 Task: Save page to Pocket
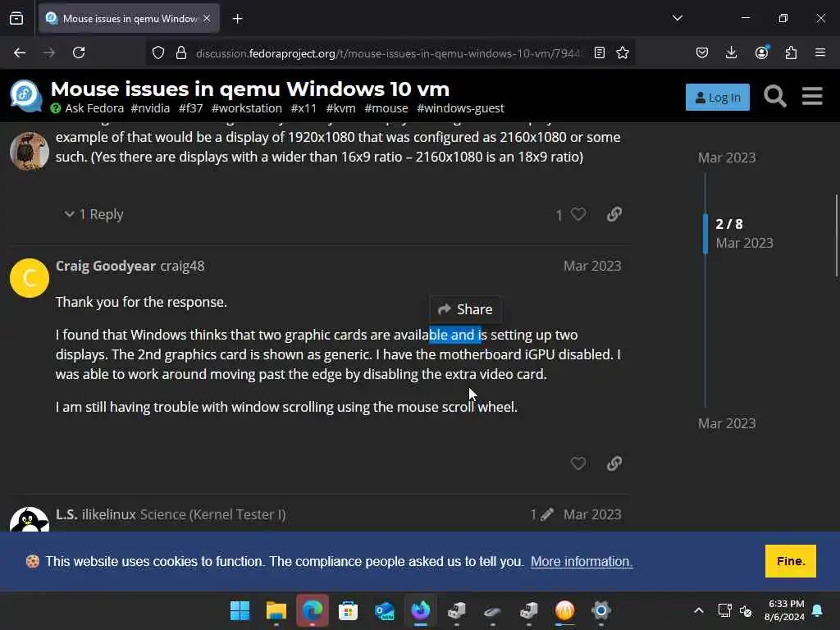[x=702, y=52]
